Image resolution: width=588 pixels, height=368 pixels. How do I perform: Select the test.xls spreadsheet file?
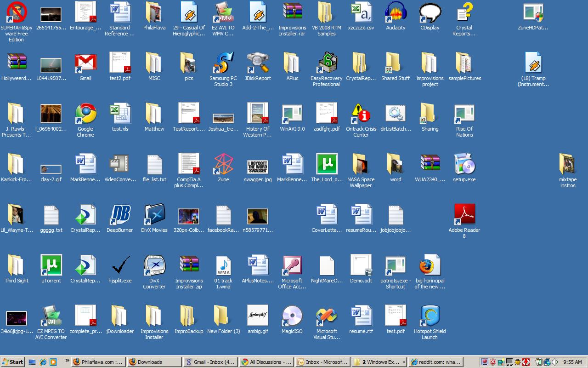point(120,114)
